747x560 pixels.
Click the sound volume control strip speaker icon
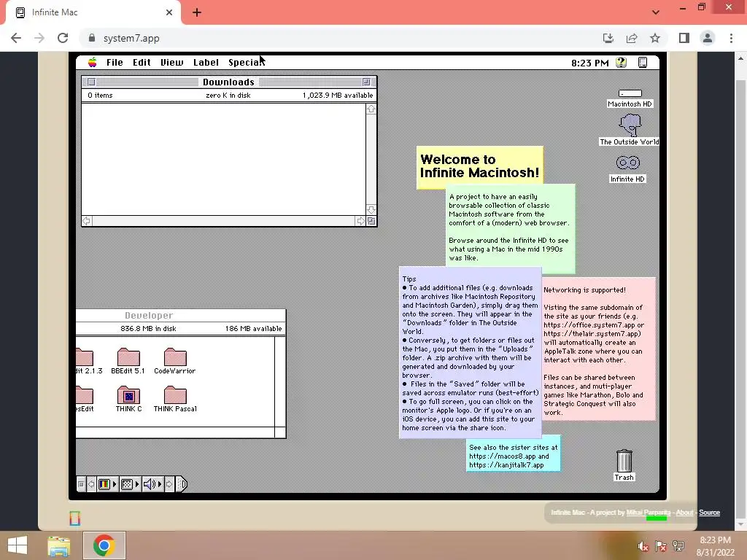(150, 484)
